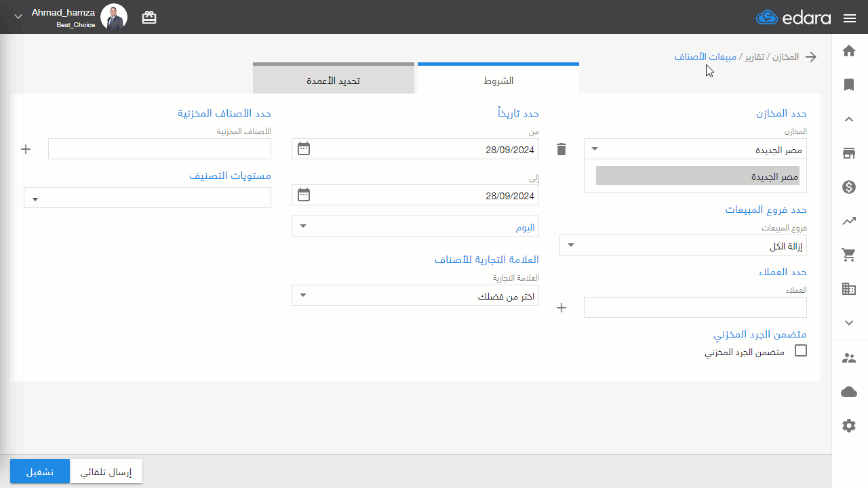Click the user profile avatar
This screenshot has height=488, width=868.
coord(114,17)
